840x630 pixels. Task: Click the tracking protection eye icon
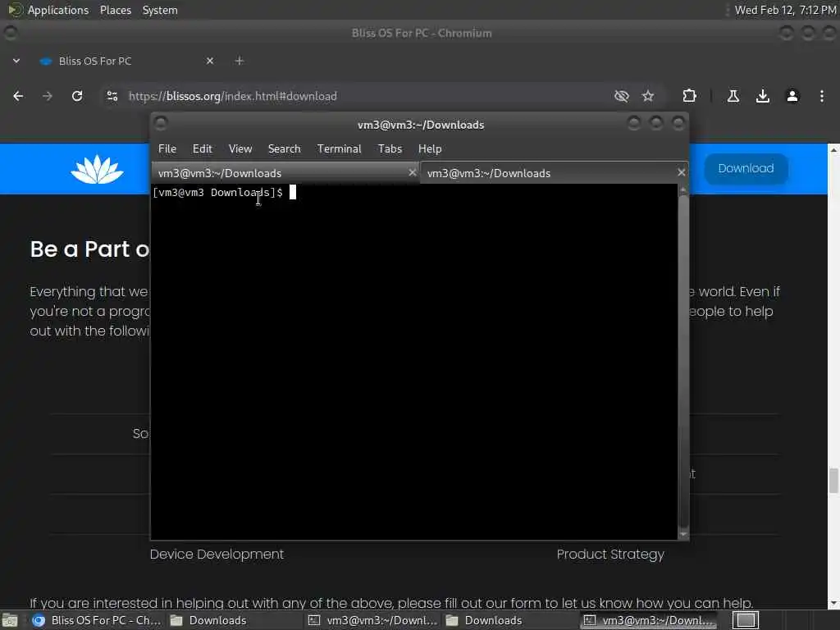click(622, 96)
